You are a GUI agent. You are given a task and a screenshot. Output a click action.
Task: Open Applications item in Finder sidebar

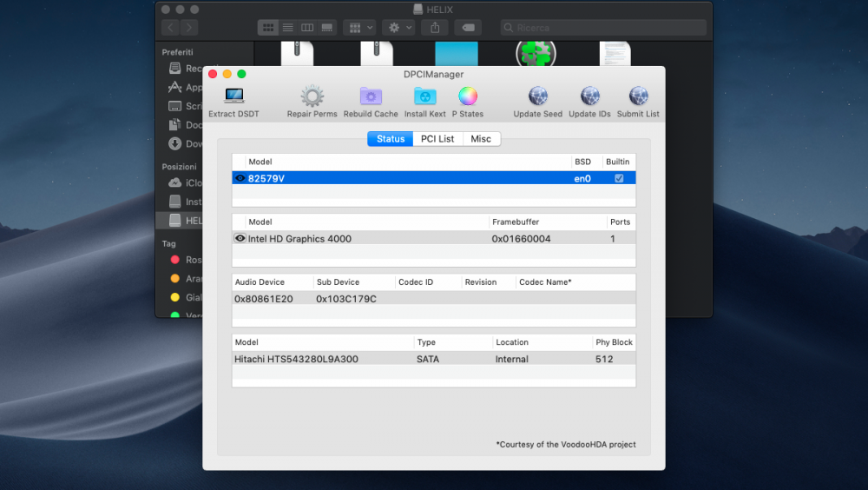tap(186, 87)
